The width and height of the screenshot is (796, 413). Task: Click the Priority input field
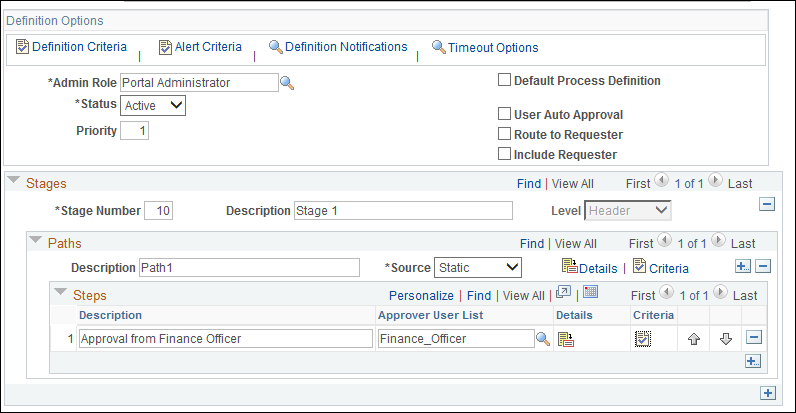pos(135,131)
